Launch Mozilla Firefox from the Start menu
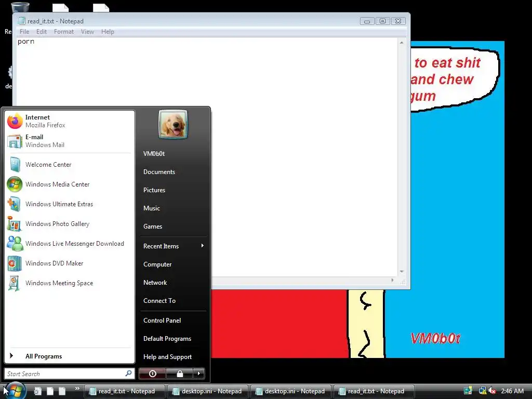Image resolution: width=532 pixels, height=399 pixels. (x=69, y=121)
